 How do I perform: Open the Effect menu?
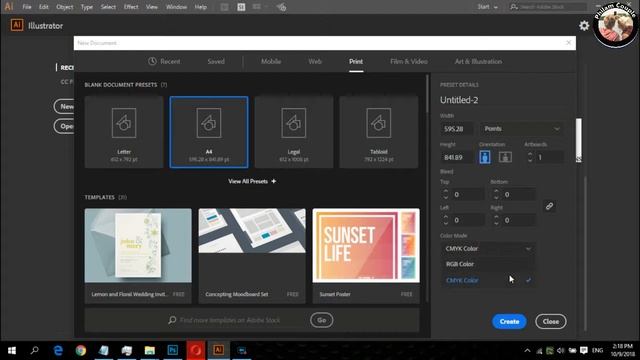pyautogui.click(x=131, y=7)
